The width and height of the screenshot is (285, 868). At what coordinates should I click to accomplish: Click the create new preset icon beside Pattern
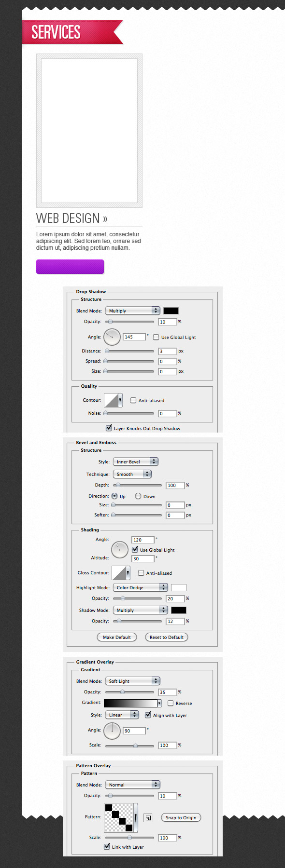coord(148,817)
